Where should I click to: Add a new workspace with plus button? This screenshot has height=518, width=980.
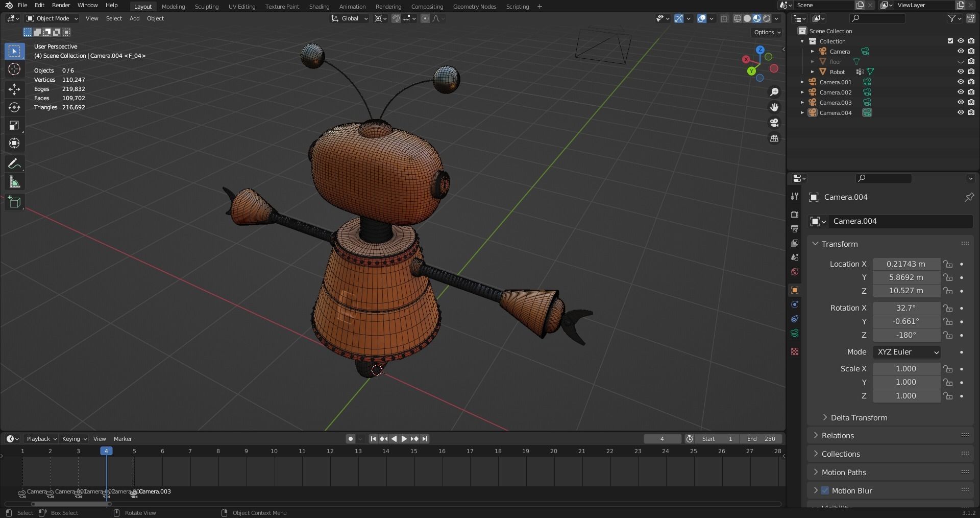tap(540, 7)
